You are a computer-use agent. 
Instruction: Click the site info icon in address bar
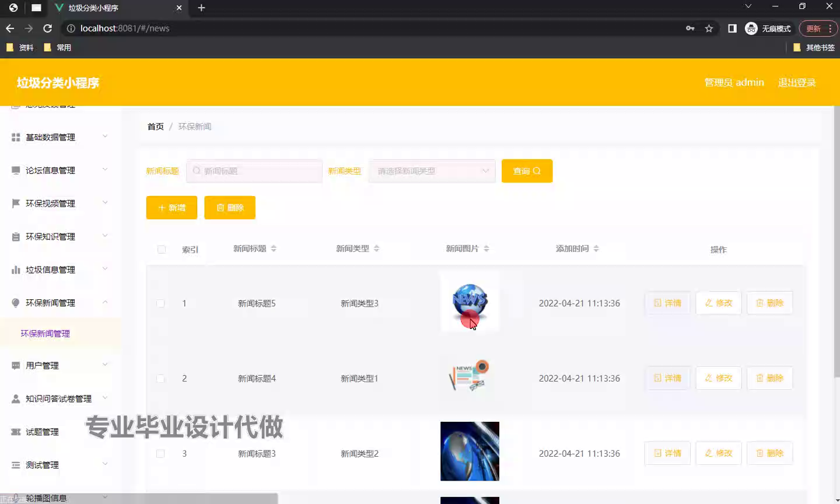tap(71, 28)
